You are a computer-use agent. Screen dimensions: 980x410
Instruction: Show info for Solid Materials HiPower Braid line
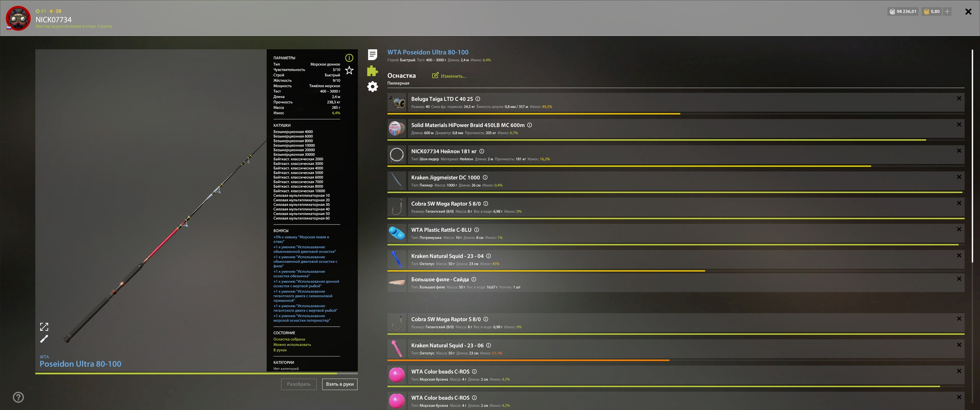point(530,125)
